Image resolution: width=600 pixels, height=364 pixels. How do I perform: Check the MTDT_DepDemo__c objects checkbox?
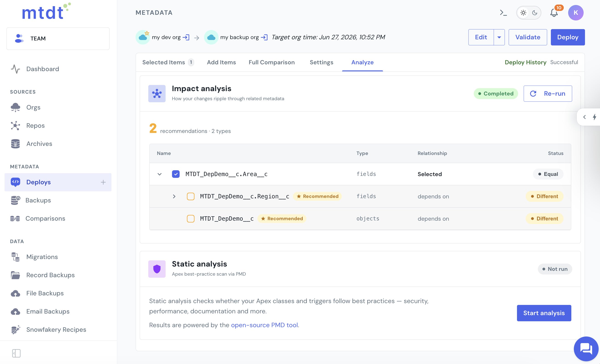(191, 219)
